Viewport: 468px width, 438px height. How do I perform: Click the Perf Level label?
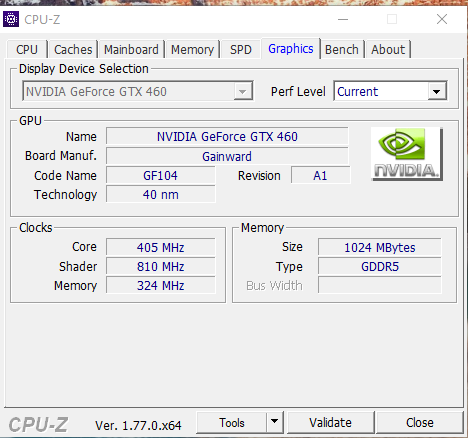point(298,91)
